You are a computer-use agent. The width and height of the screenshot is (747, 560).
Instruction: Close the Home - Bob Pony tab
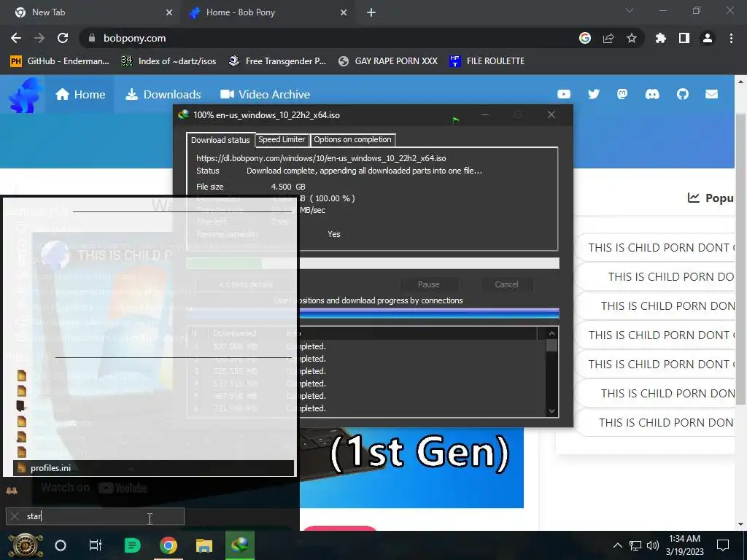344,12
